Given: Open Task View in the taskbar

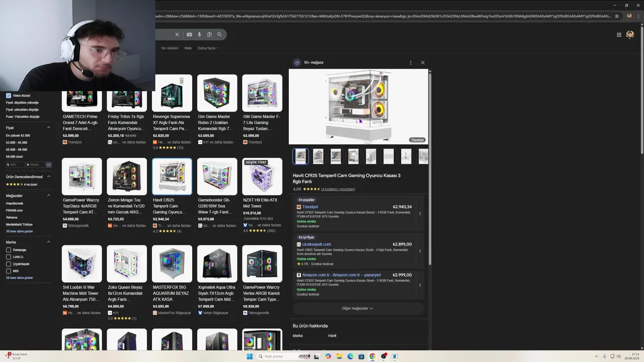Looking at the screenshot, I should (316, 356).
